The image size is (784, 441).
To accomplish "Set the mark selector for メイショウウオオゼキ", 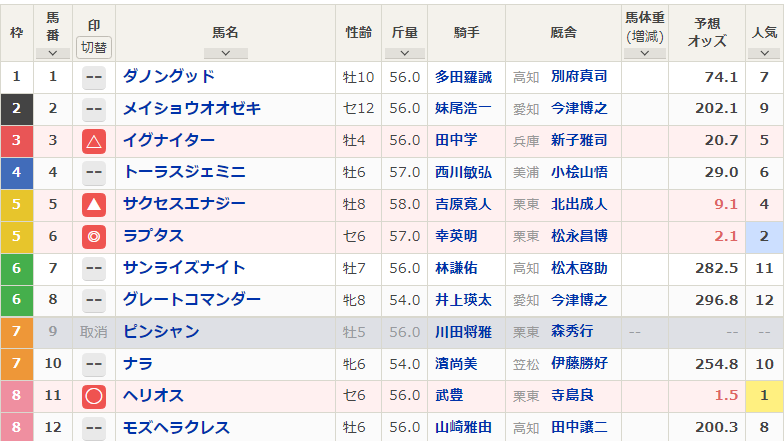I will coord(94,110).
